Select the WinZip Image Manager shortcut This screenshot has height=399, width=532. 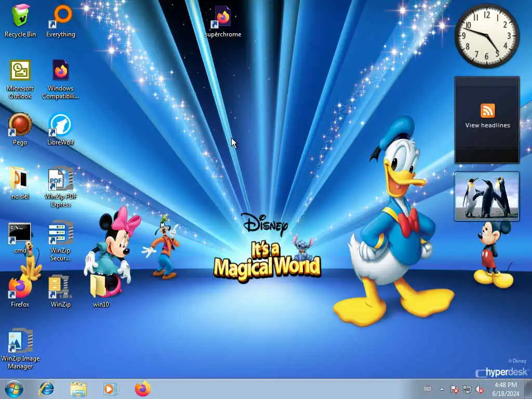click(x=20, y=349)
